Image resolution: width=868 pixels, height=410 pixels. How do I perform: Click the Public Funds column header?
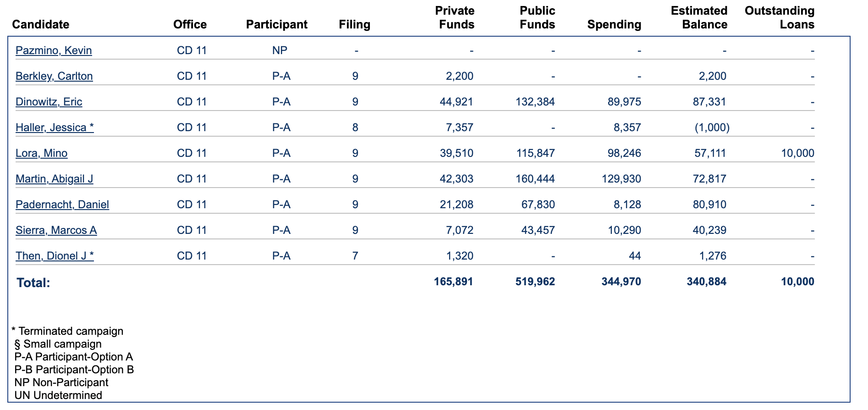click(537, 17)
